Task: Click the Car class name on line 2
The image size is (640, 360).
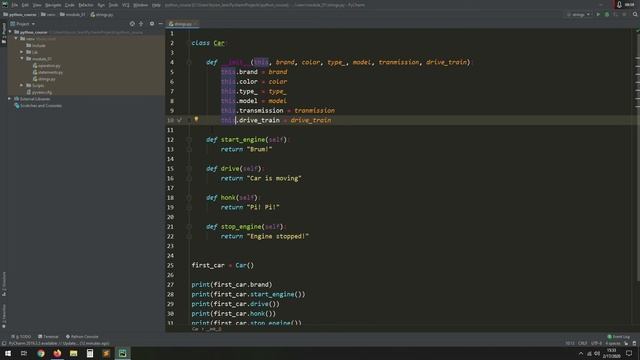Action: (x=219, y=43)
